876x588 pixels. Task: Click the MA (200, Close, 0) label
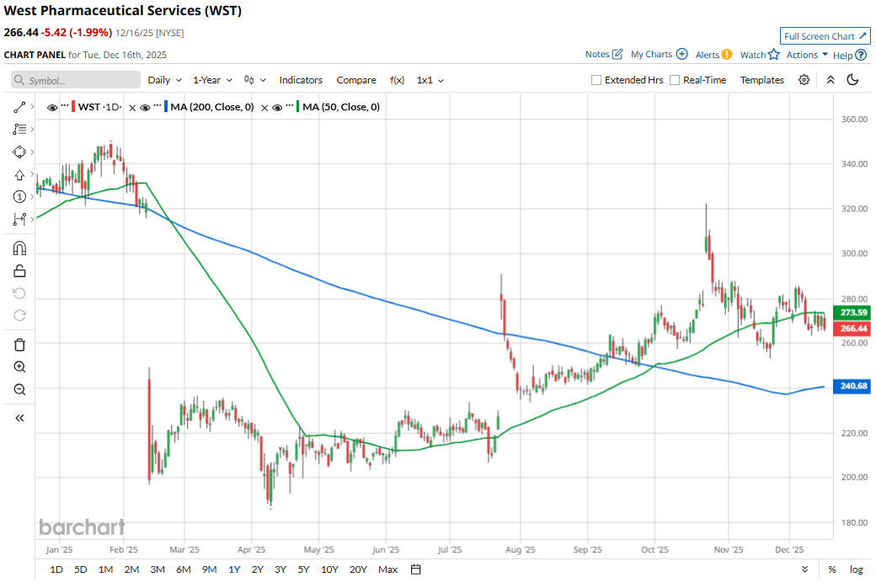point(212,107)
